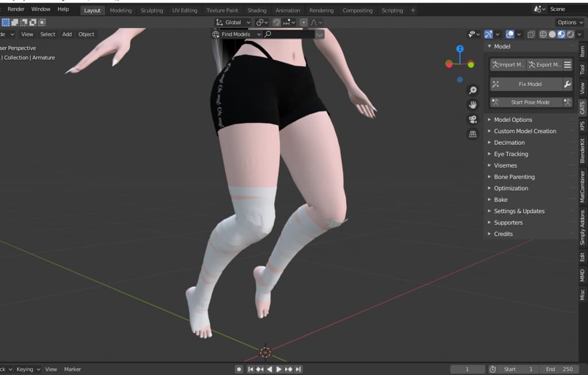
Task: Expand the Decimation panel
Action: 509,142
